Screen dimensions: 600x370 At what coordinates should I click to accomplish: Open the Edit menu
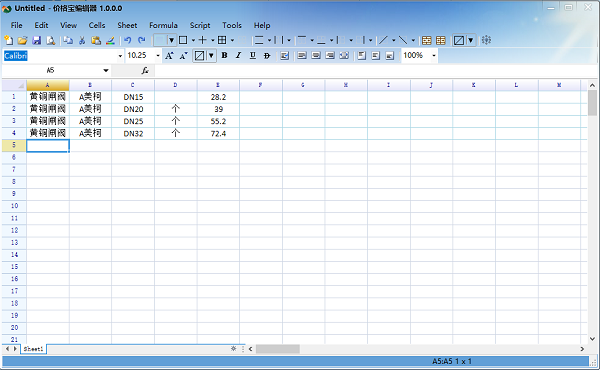click(x=41, y=25)
